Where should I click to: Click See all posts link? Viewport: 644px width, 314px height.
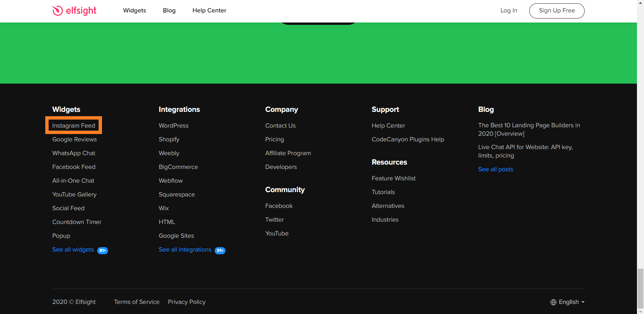coord(495,169)
